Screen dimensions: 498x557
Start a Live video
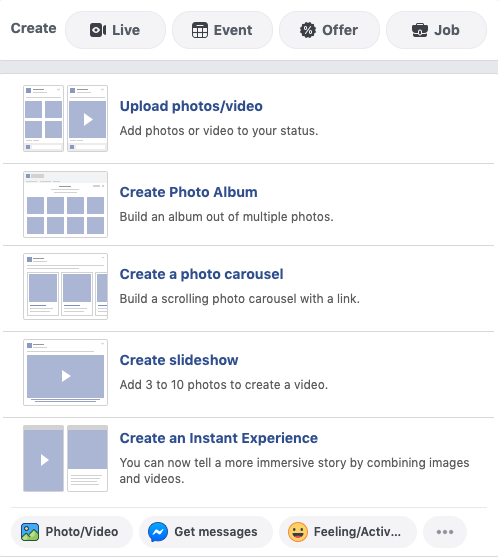click(115, 30)
